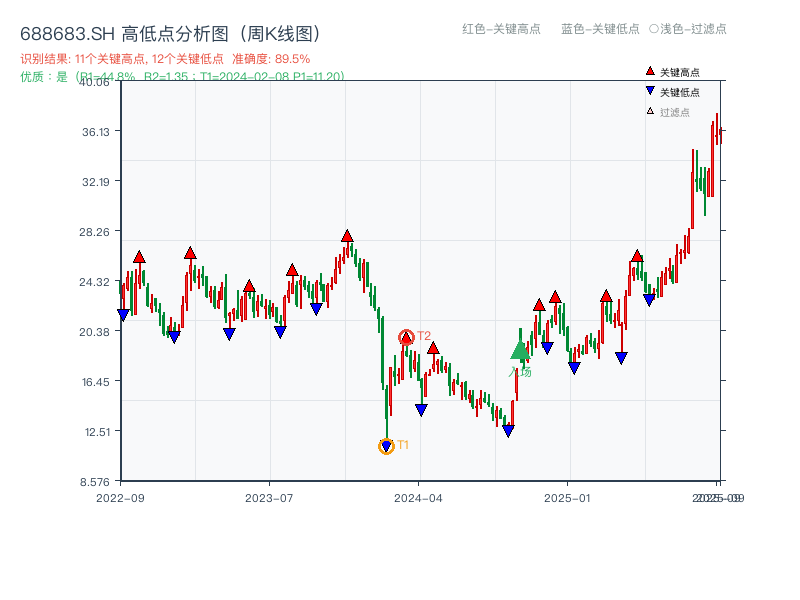Screen dimensions: 800x600
Task: Click the red circled T2 high marker
Action: (x=406, y=336)
